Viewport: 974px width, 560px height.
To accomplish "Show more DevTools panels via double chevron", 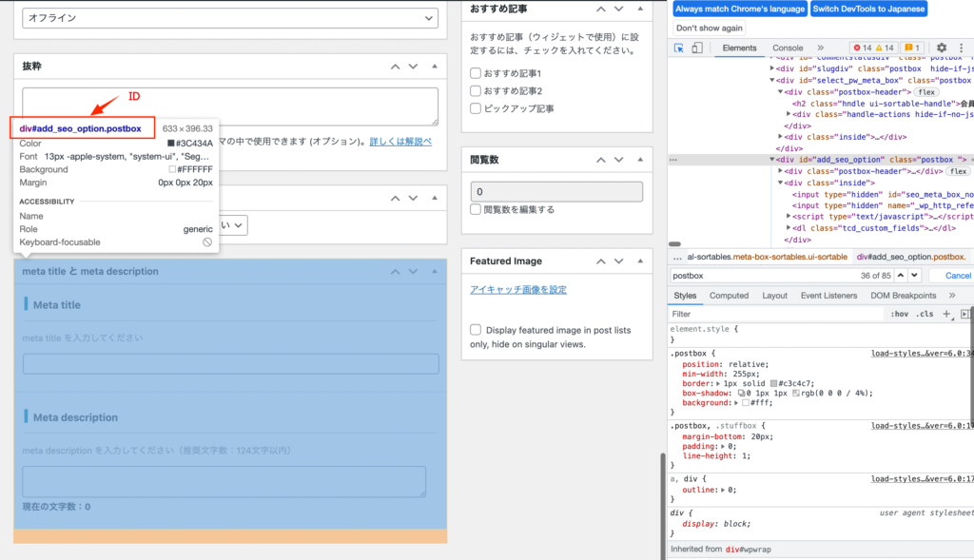I will (x=821, y=48).
